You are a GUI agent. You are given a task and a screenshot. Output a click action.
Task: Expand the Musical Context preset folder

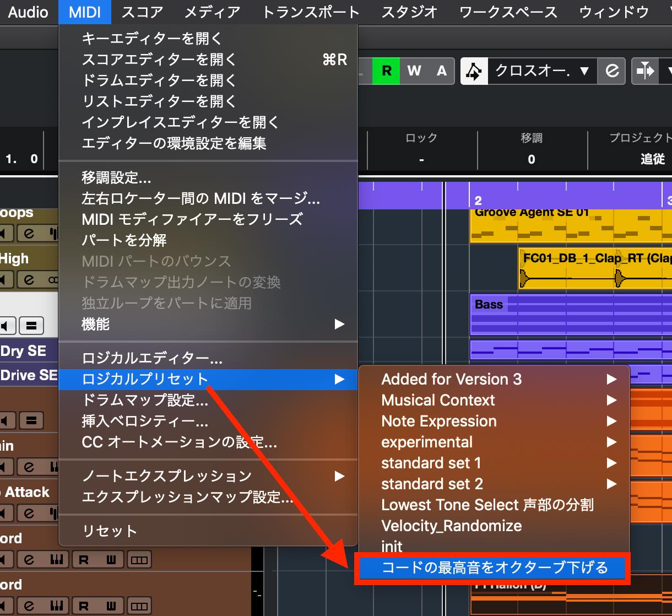coord(494,400)
